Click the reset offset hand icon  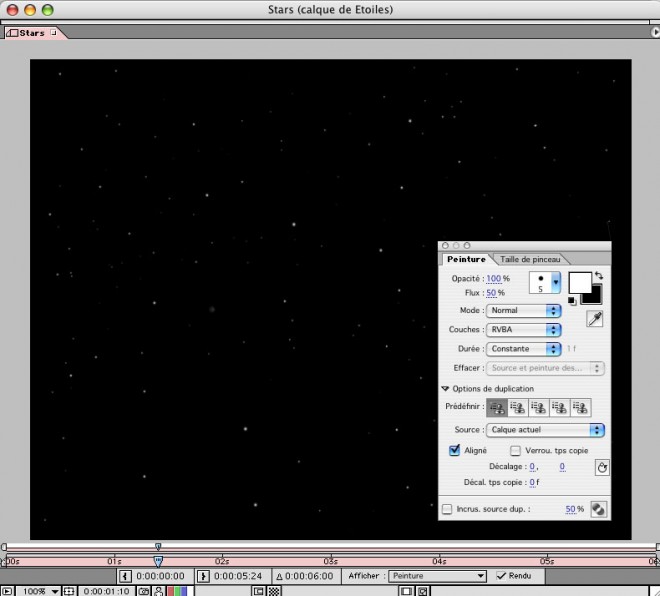601,467
